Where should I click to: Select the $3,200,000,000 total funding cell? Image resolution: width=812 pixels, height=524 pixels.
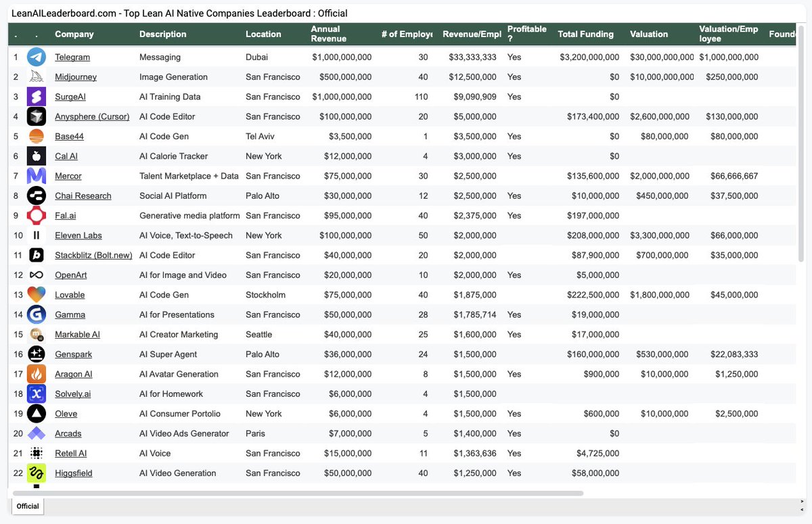[589, 57]
